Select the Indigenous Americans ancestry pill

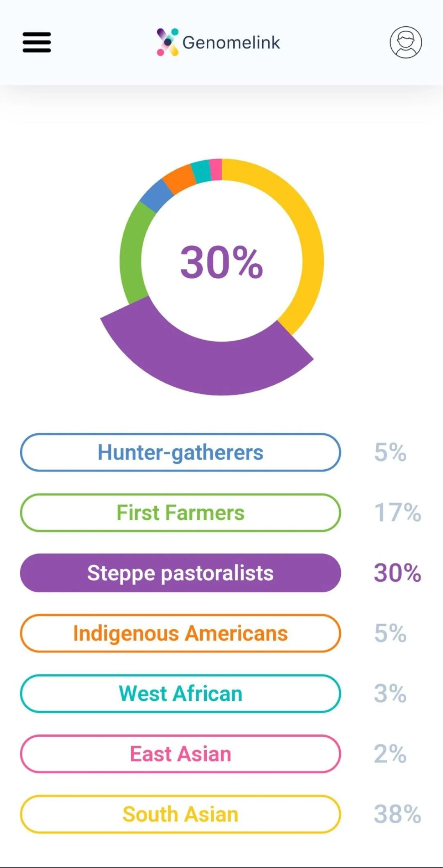coord(180,633)
